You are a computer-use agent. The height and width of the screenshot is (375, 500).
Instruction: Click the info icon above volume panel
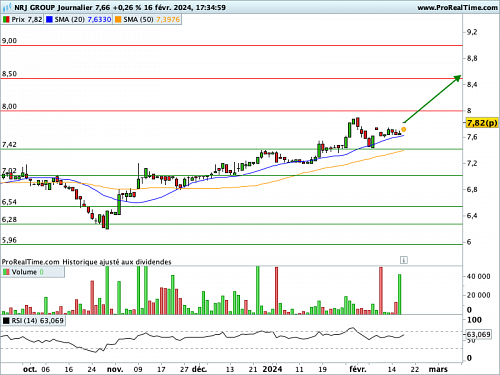403,260
